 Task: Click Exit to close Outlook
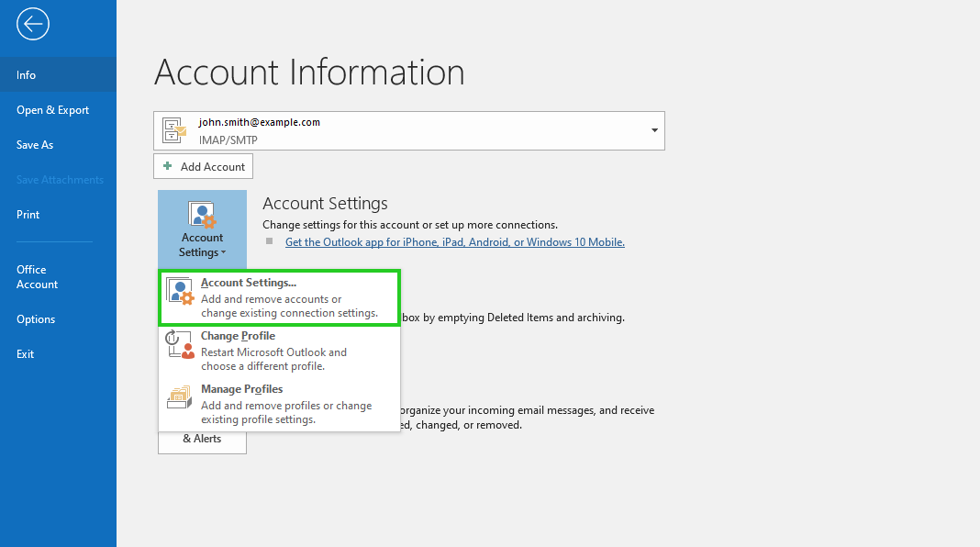pyautogui.click(x=26, y=354)
